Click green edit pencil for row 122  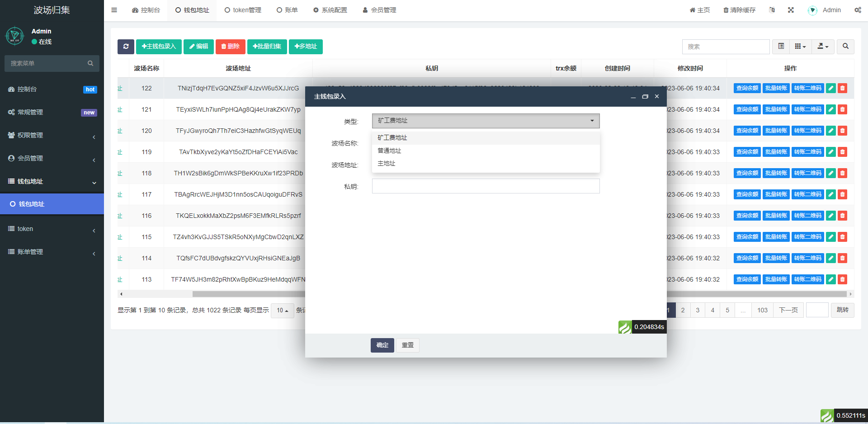click(x=830, y=88)
